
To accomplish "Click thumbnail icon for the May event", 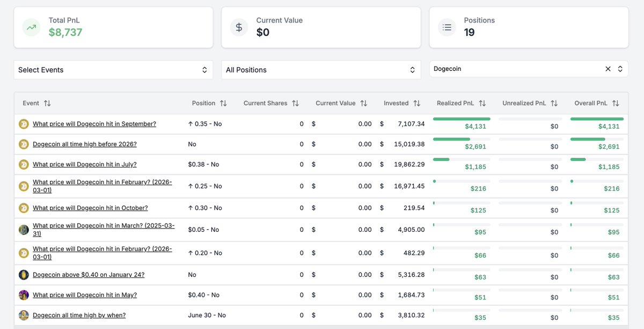I will 24,295.
